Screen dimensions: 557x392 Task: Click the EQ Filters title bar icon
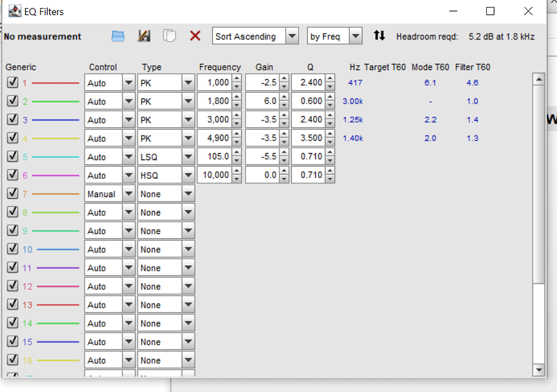click(14, 11)
